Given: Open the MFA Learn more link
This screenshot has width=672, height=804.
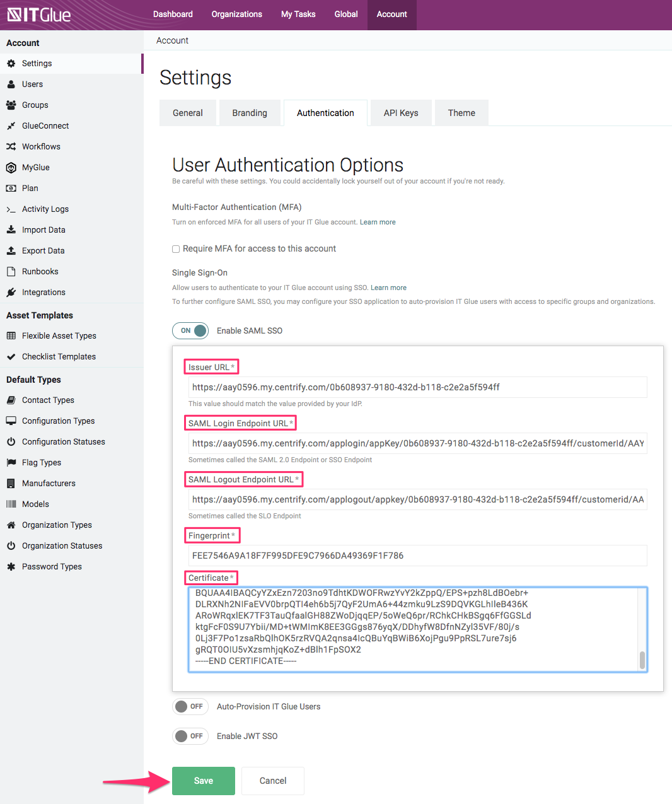Looking at the screenshot, I should click(x=378, y=222).
